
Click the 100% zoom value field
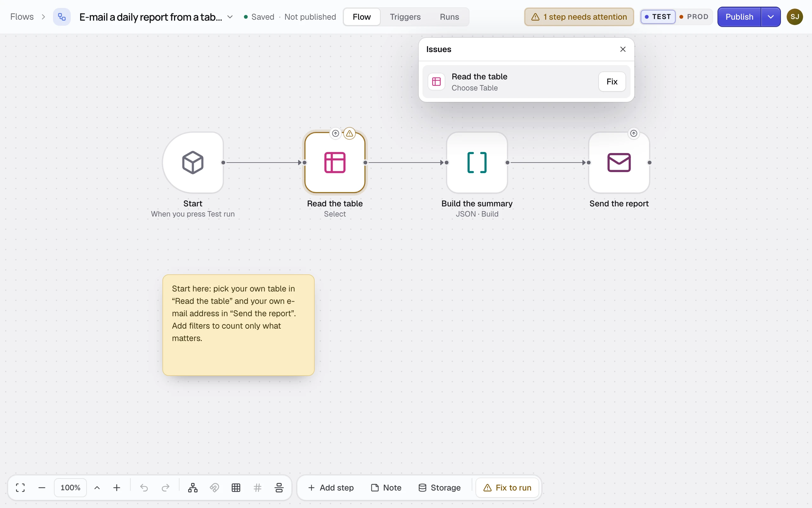[x=70, y=487]
